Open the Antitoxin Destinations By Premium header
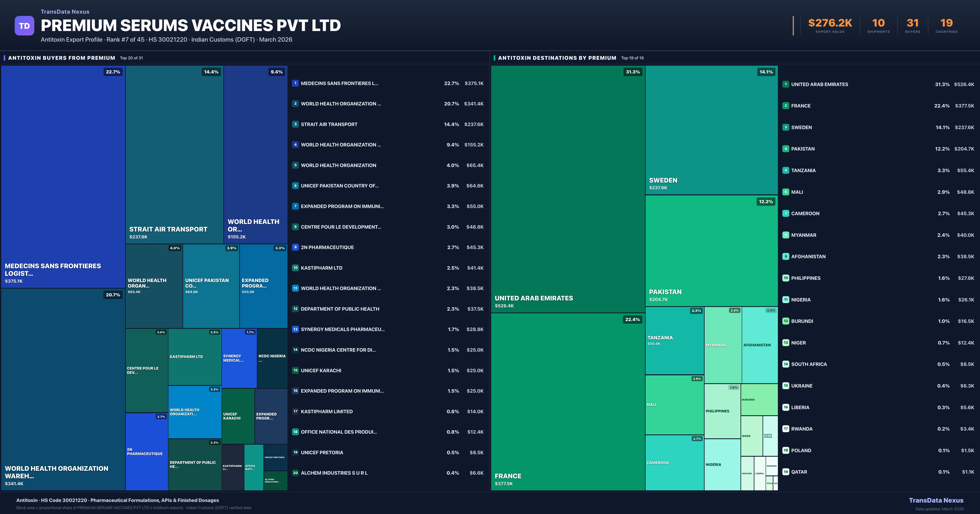The height and width of the screenshot is (514, 980). (x=557, y=58)
